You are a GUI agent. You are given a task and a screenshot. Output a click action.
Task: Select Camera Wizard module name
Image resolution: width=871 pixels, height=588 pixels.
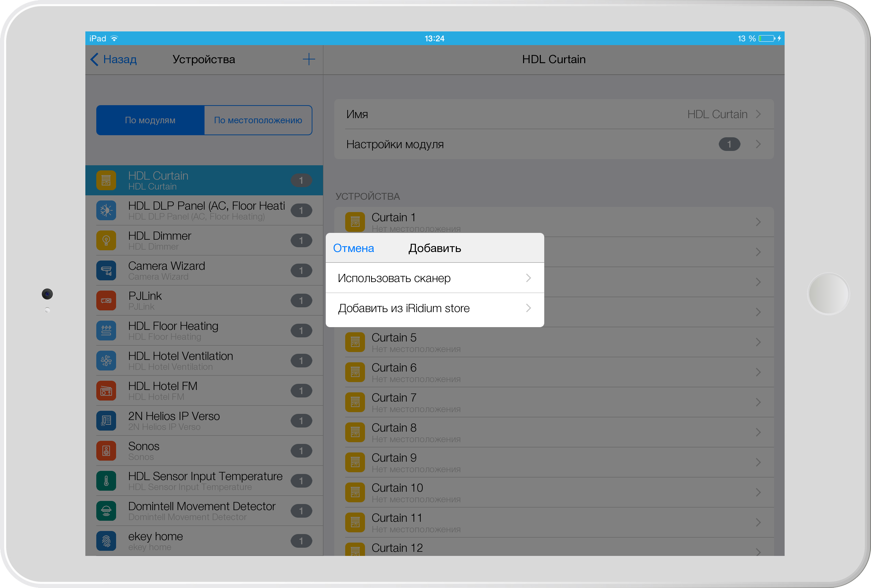pos(166,266)
